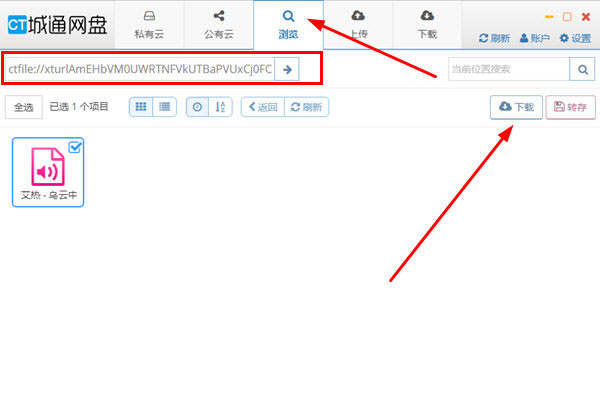Image resolution: width=600 pixels, height=403 pixels.
Task: Open 设置 settings with the gear icon
Action: tap(576, 38)
